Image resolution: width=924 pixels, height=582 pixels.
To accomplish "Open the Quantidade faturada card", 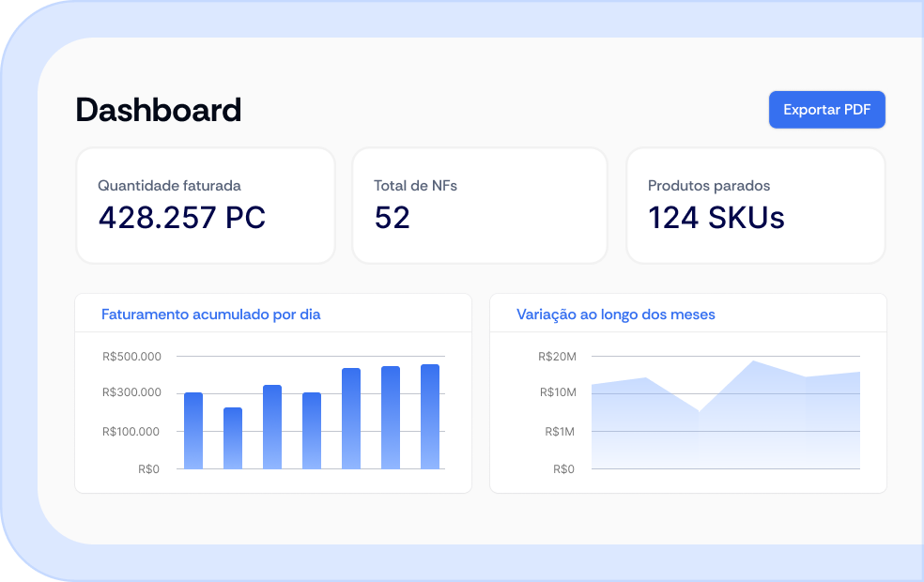I will point(206,206).
